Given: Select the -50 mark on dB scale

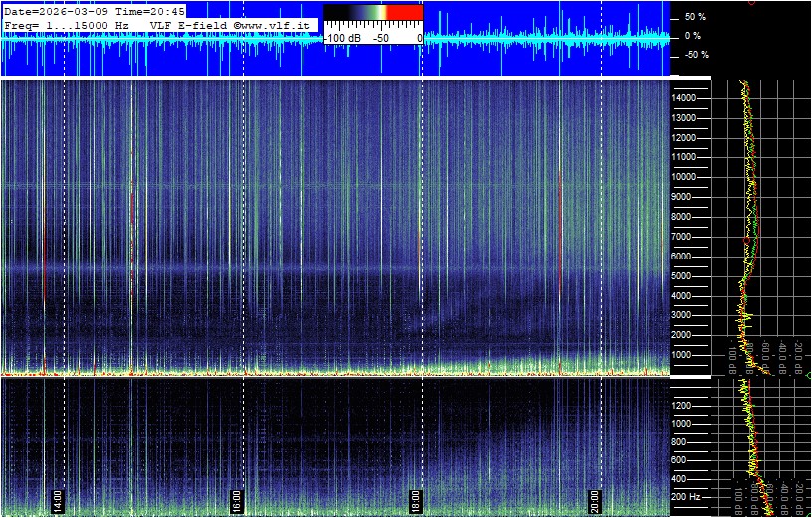Looking at the screenshot, I should [380, 37].
